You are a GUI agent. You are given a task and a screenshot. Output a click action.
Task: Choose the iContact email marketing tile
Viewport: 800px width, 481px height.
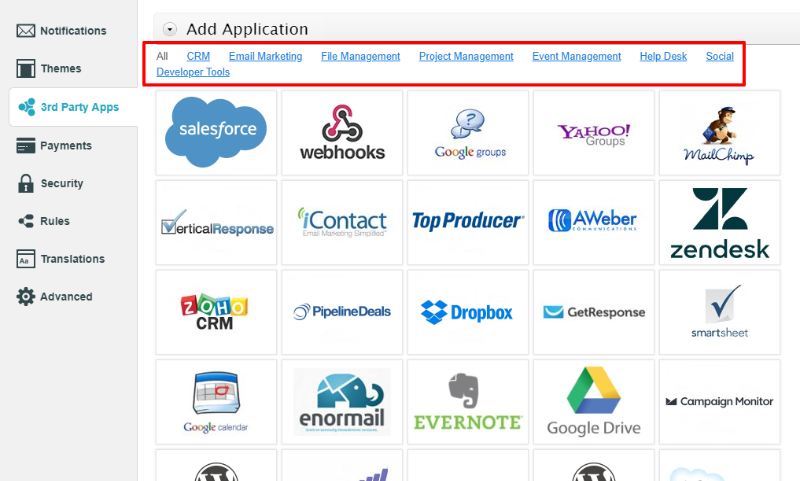342,222
